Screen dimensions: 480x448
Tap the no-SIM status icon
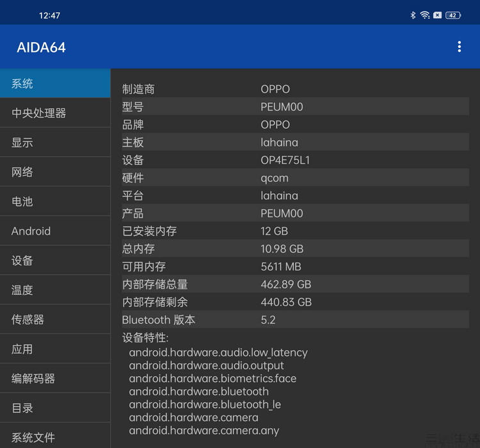click(x=438, y=15)
